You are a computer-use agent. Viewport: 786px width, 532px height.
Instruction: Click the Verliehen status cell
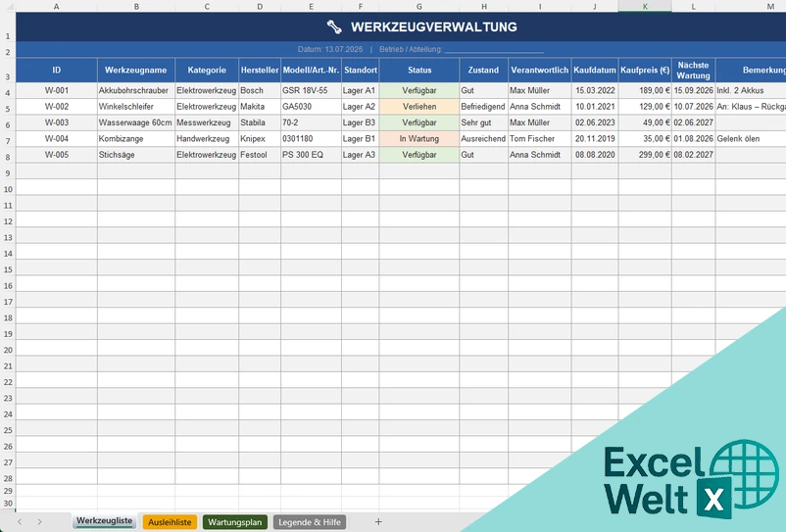pyautogui.click(x=419, y=107)
